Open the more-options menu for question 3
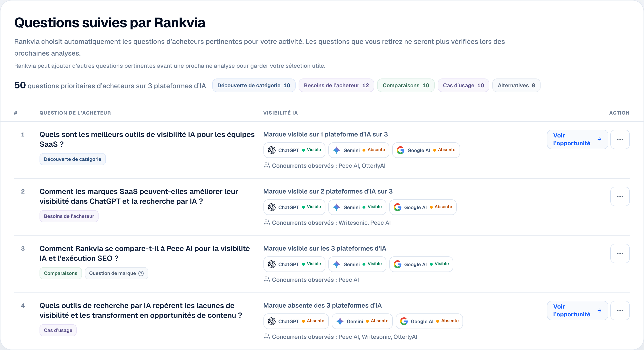Viewport: 644px width, 350px height. click(620, 253)
